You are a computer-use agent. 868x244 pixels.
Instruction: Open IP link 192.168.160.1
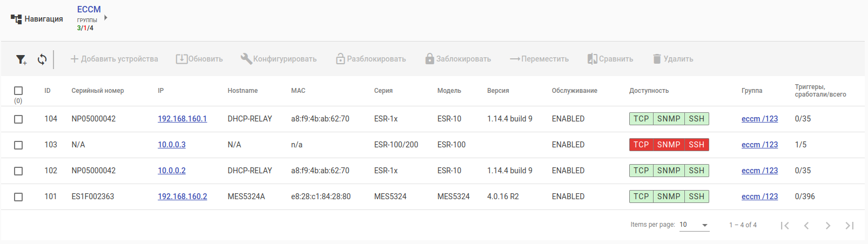(182, 119)
